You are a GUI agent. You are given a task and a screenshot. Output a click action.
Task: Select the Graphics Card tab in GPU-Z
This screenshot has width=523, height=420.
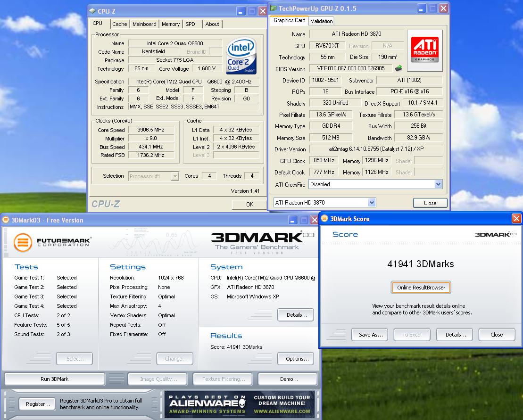[289, 20]
